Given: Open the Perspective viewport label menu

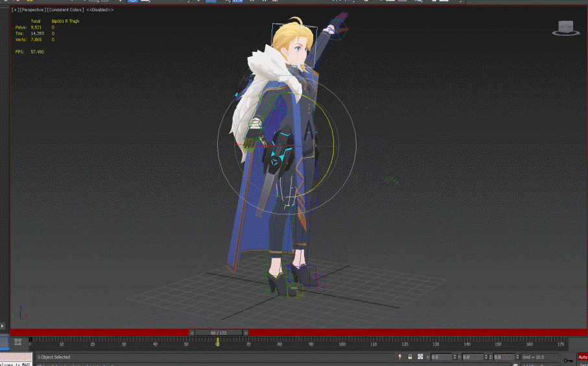Looking at the screenshot, I should click(32, 10).
